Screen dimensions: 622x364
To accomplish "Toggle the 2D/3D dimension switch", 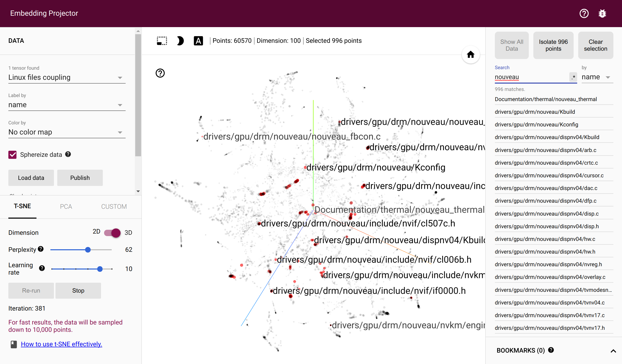I will [113, 233].
